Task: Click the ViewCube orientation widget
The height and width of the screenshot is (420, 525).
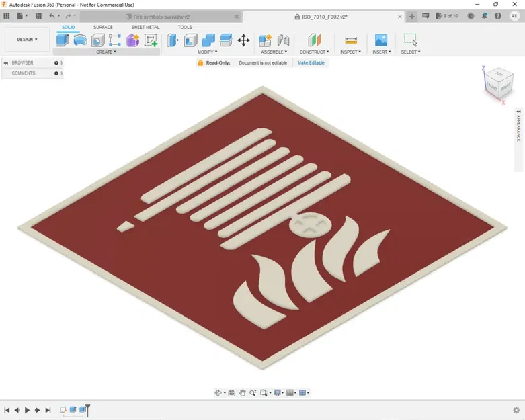Action: coord(499,84)
